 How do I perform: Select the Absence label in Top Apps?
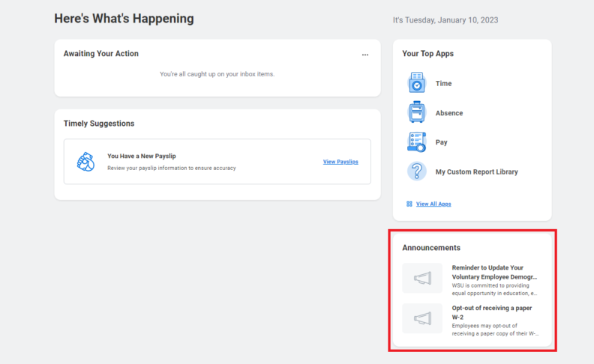point(449,113)
